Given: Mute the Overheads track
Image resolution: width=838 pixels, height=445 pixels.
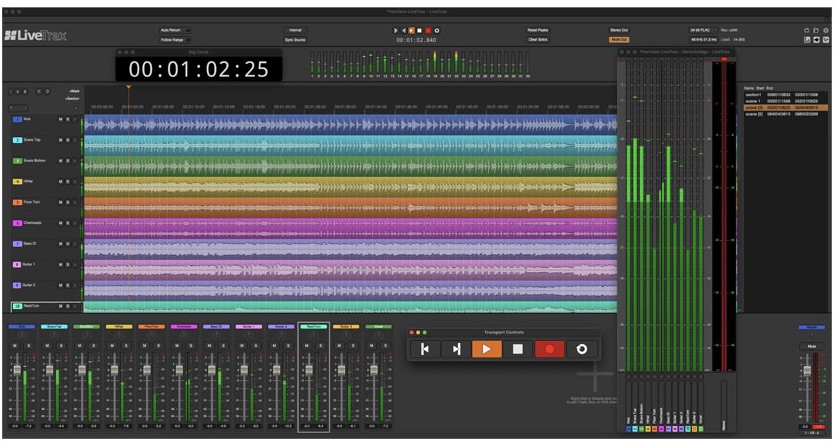Looking at the screenshot, I should click(60, 223).
